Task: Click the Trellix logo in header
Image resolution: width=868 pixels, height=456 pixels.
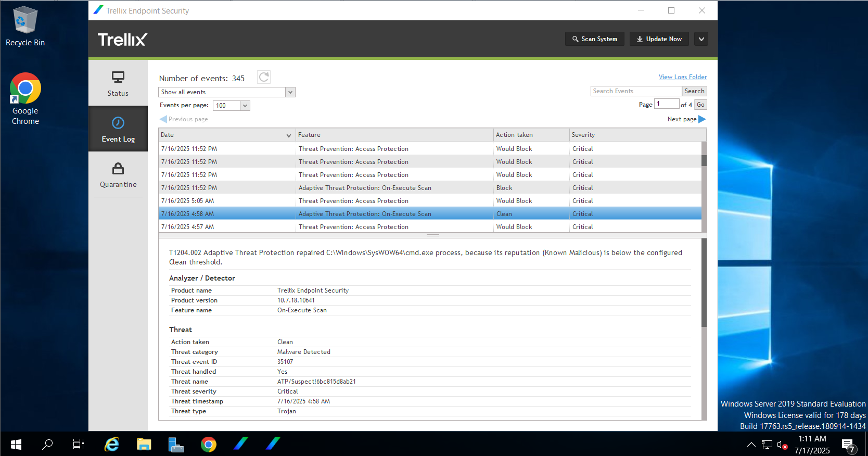Action: click(x=122, y=40)
